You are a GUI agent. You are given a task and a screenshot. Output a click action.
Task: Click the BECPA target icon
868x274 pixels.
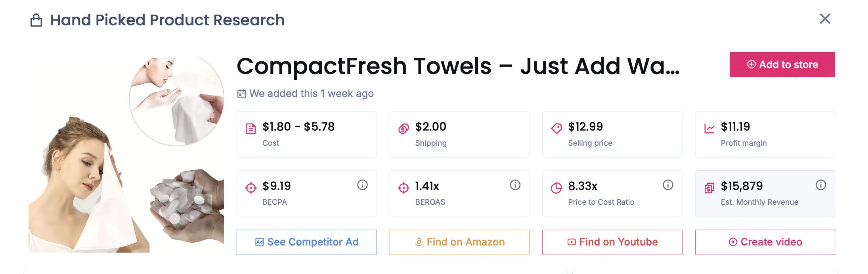[250, 187]
